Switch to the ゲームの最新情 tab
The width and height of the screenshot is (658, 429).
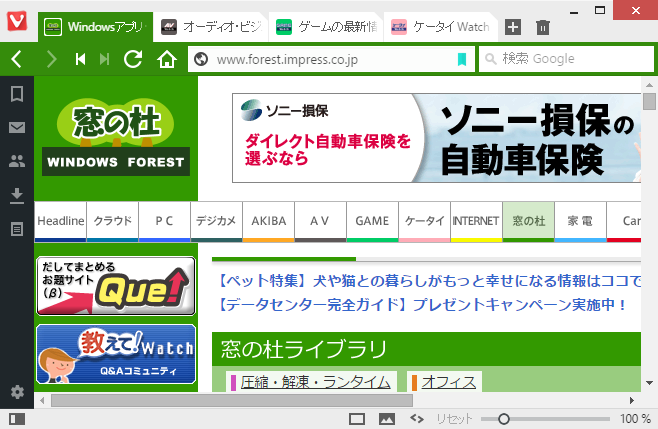pyautogui.click(x=326, y=27)
